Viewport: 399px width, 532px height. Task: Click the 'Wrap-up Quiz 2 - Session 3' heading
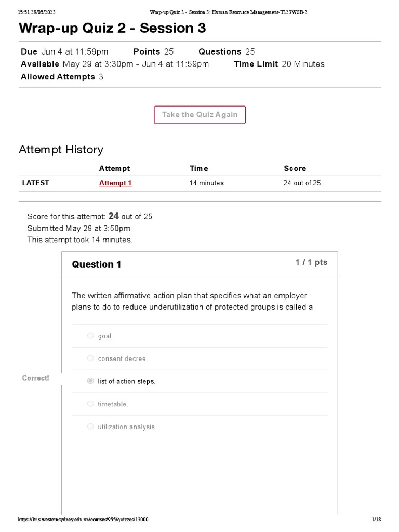tap(112, 29)
